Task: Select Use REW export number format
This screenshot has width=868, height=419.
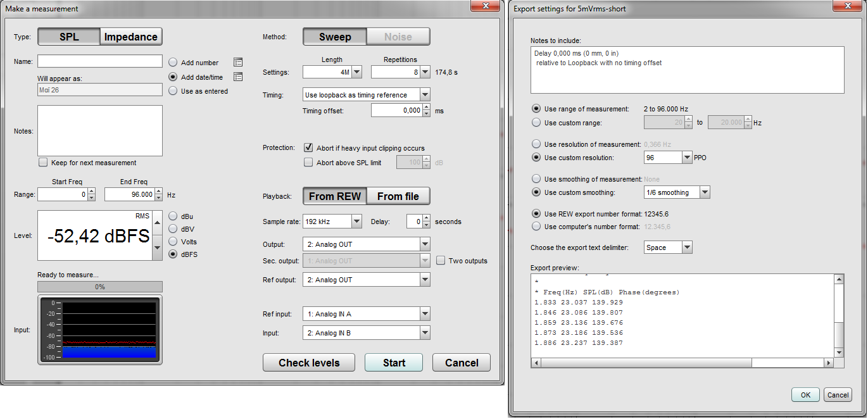Action: [536, 213]
